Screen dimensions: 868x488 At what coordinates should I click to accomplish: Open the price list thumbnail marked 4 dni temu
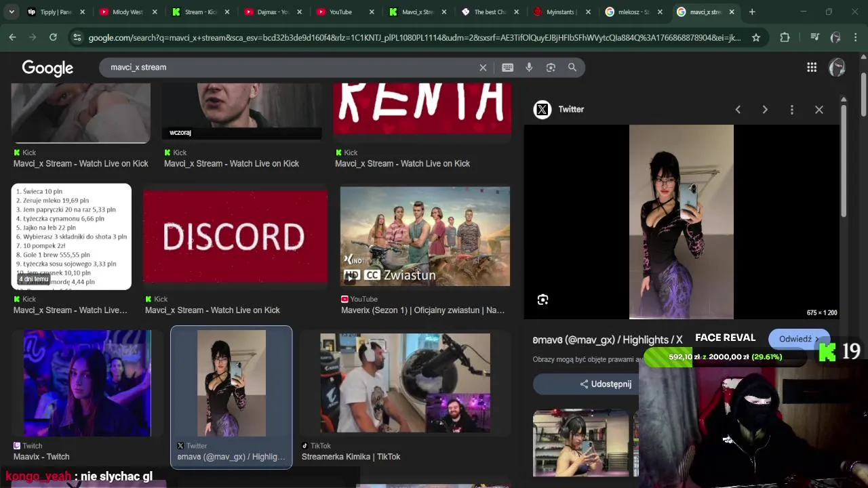(x=71, y=237)
